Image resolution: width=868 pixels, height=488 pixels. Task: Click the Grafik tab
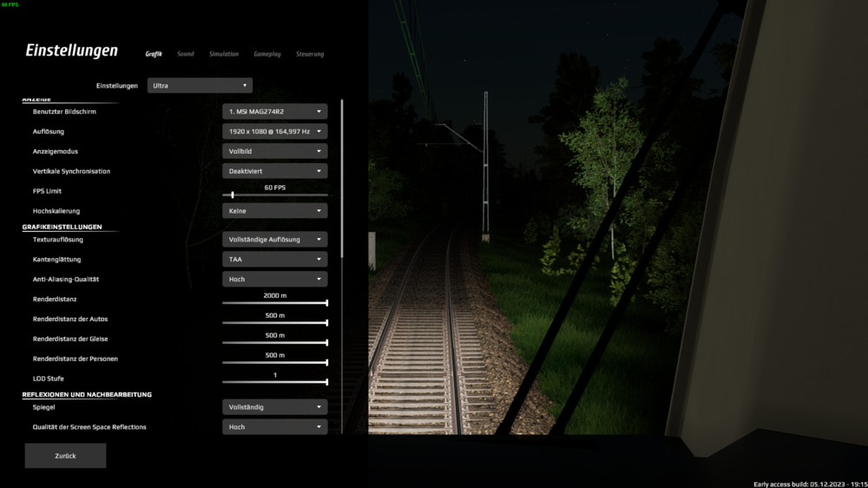154,54
